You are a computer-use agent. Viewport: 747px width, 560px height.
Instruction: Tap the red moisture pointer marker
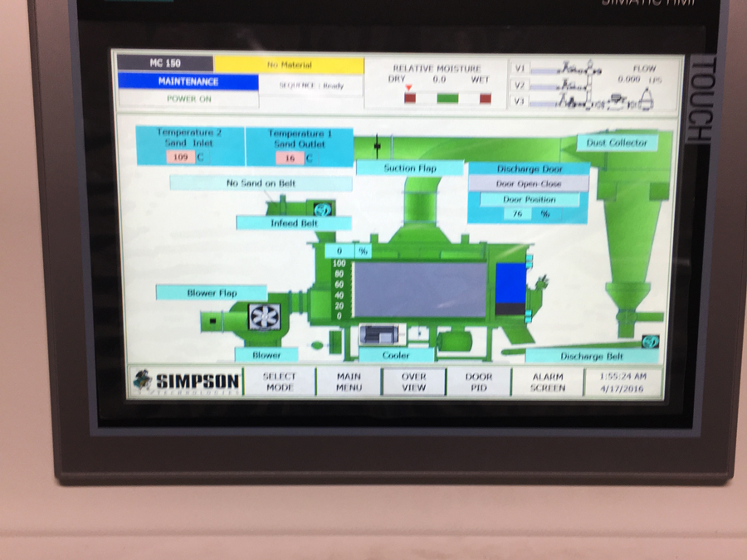(x=408, y=88)
